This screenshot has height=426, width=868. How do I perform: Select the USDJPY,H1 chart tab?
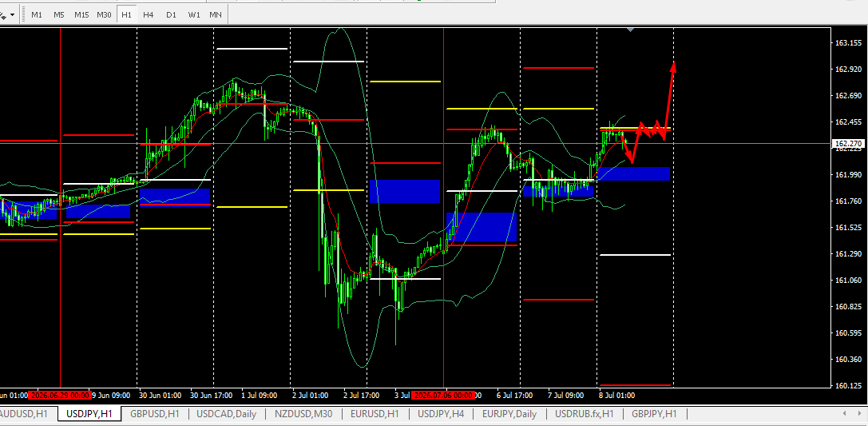point(89,413)
